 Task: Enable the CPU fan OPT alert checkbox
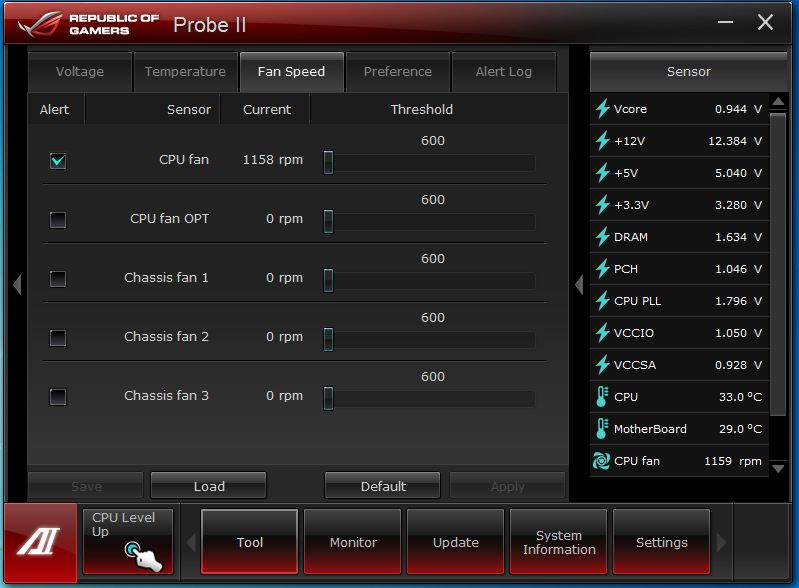click(x=58, y=220)
